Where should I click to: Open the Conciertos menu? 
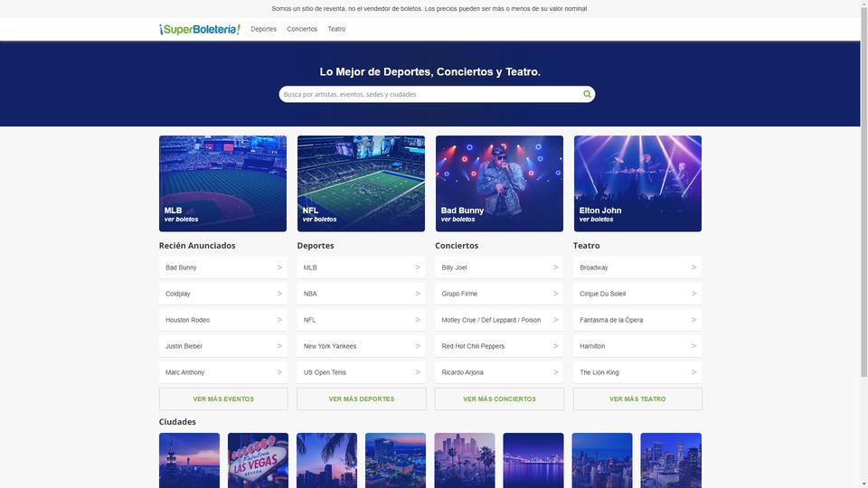click(302, 29)
